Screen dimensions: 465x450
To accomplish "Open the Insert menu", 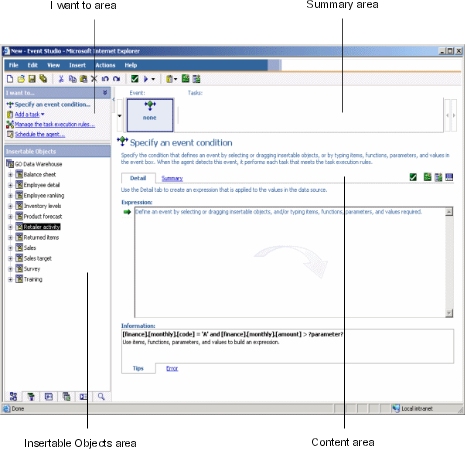I will (77, 65).
